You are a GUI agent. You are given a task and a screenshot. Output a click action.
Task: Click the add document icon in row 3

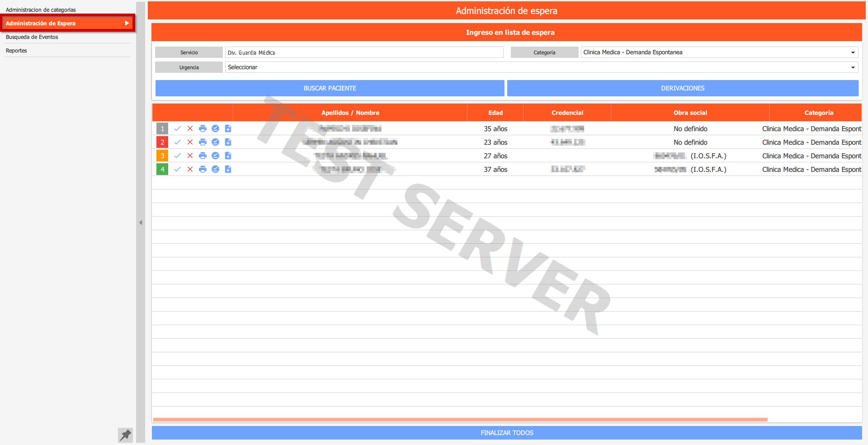click(x=228, y=156)
